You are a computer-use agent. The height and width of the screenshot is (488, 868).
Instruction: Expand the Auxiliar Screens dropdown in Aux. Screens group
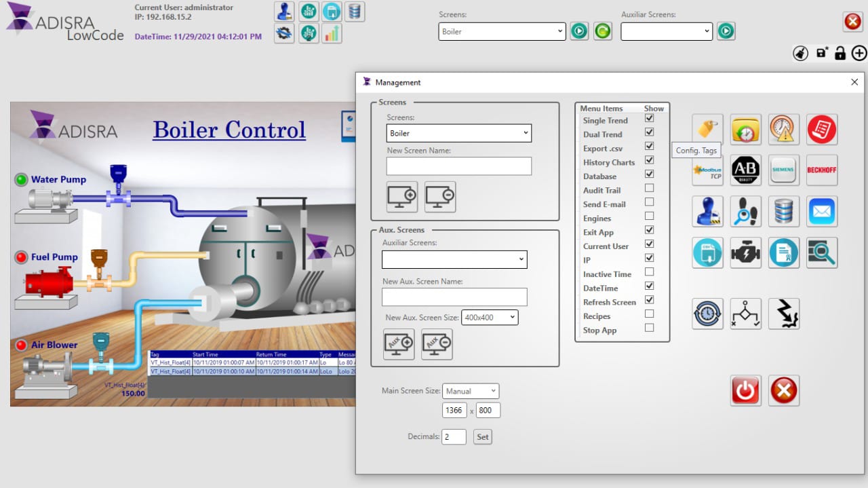454,259
